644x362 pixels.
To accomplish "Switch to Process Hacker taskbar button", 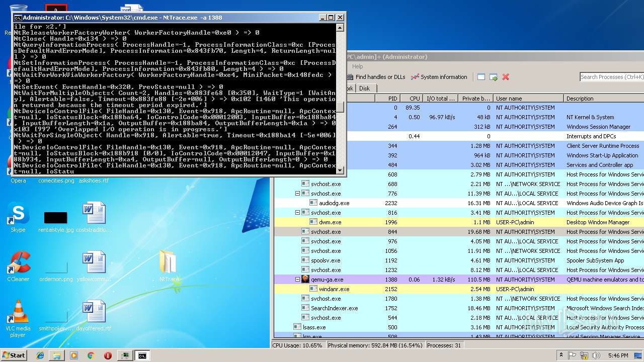I will click(x=124, y=355).
